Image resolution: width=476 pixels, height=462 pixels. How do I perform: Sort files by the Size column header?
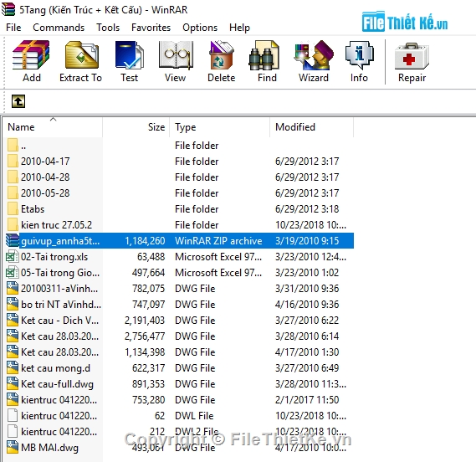point(136,127)
